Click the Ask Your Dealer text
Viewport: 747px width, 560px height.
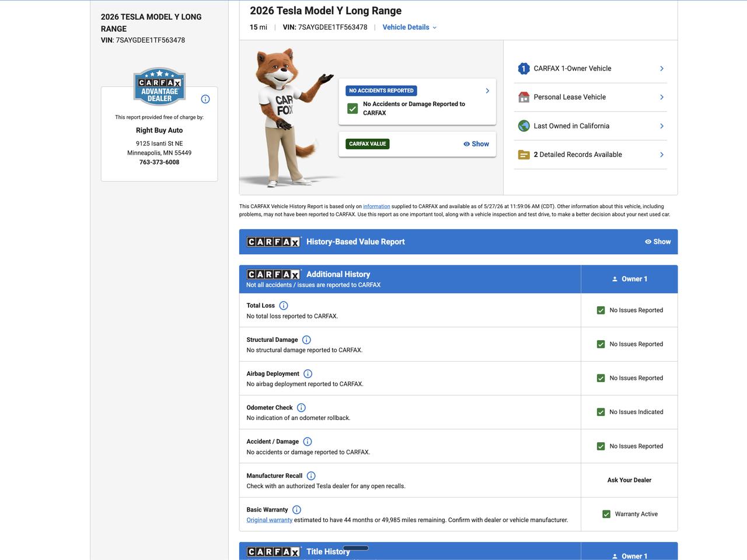click(x=629, y=480)
